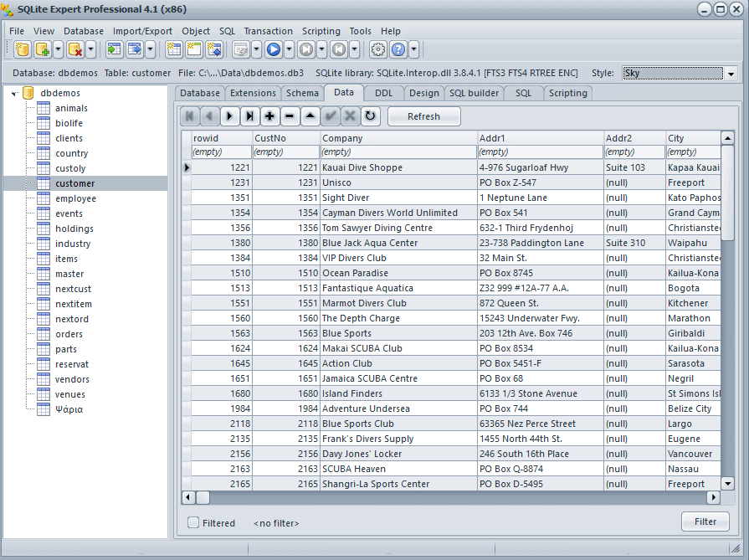Switch to the SQL builder tab
Viewport: 749px width, 560px height.
pyautogui.click(x=474, y=93)
